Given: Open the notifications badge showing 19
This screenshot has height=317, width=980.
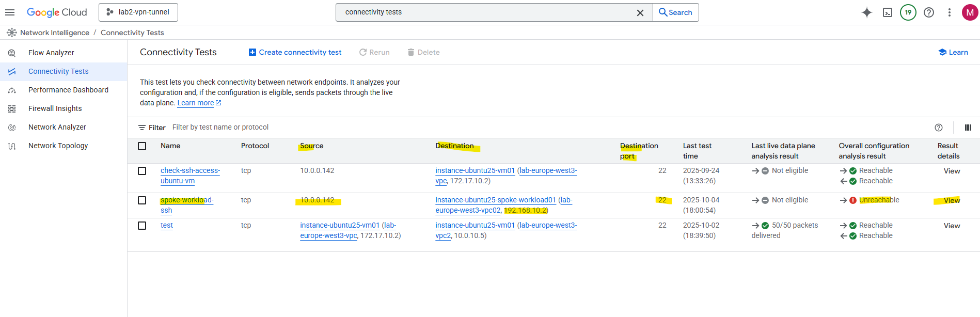Looking at the screenshot, I should click(x=908, y=12).
